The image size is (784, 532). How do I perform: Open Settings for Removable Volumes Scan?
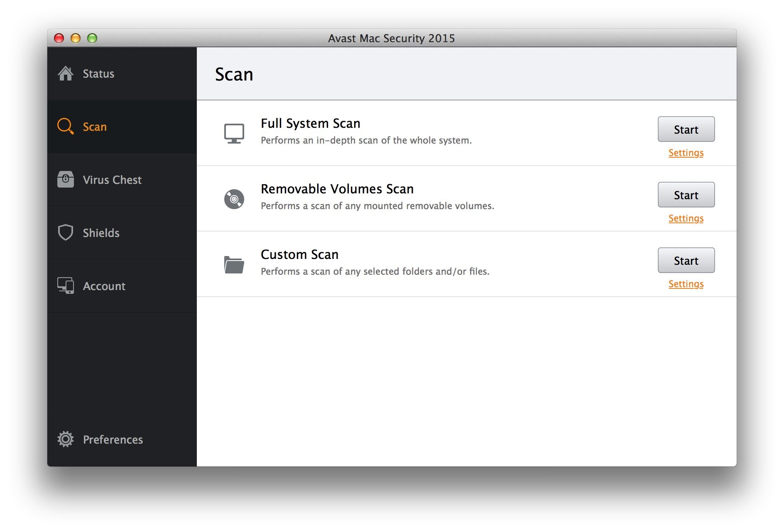coord(685,218)
